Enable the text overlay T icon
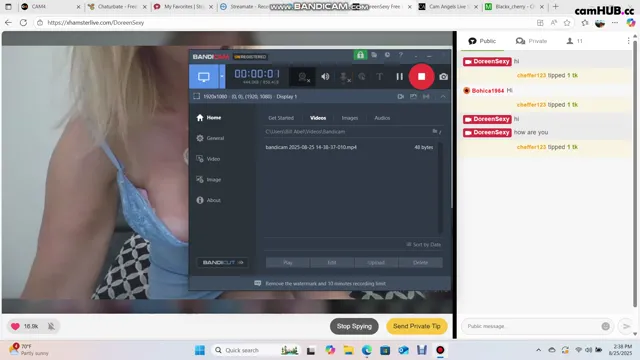 [x=379, y=77]
